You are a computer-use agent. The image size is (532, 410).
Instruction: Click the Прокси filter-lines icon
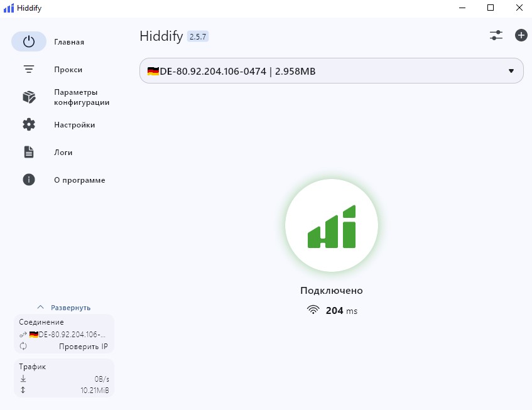tap(29, 69)
